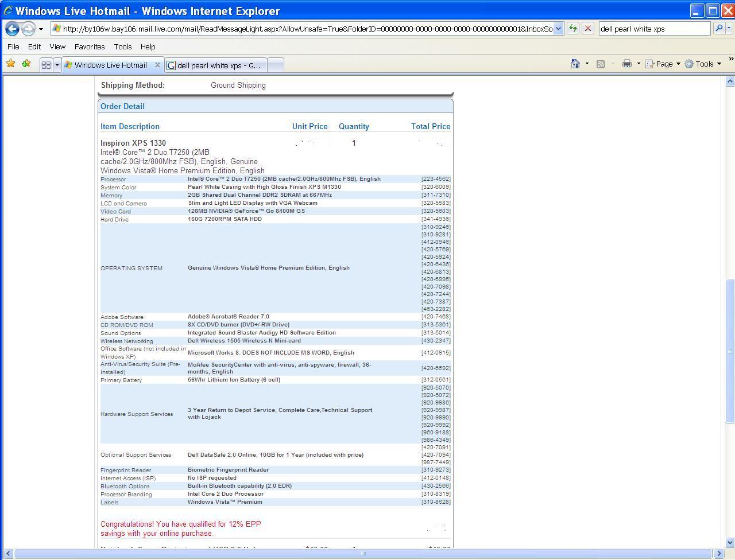This screenshot has height=560, width=735.
Task: Open the Help menu
Action: click(148, 46)
